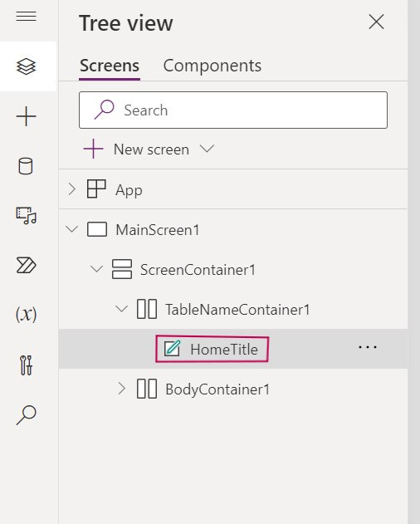Collapse the TableNameContainer1 chevron

click(x=121, y=309)
